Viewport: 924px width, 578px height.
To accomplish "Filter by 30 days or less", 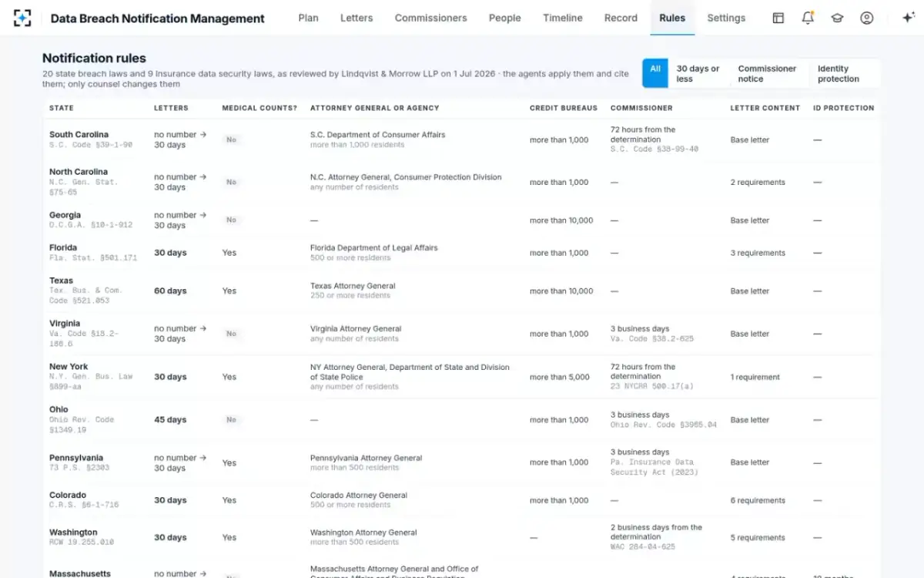I will 698,73.
